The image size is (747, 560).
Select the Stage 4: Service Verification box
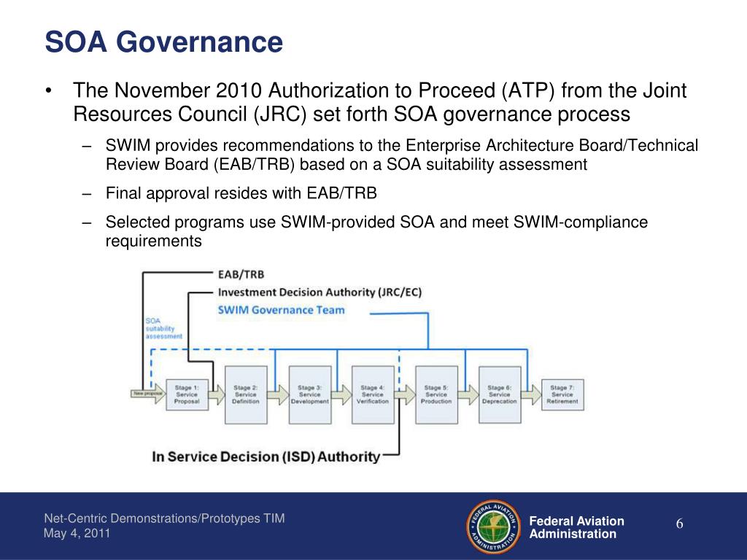(x=373, y=394)
